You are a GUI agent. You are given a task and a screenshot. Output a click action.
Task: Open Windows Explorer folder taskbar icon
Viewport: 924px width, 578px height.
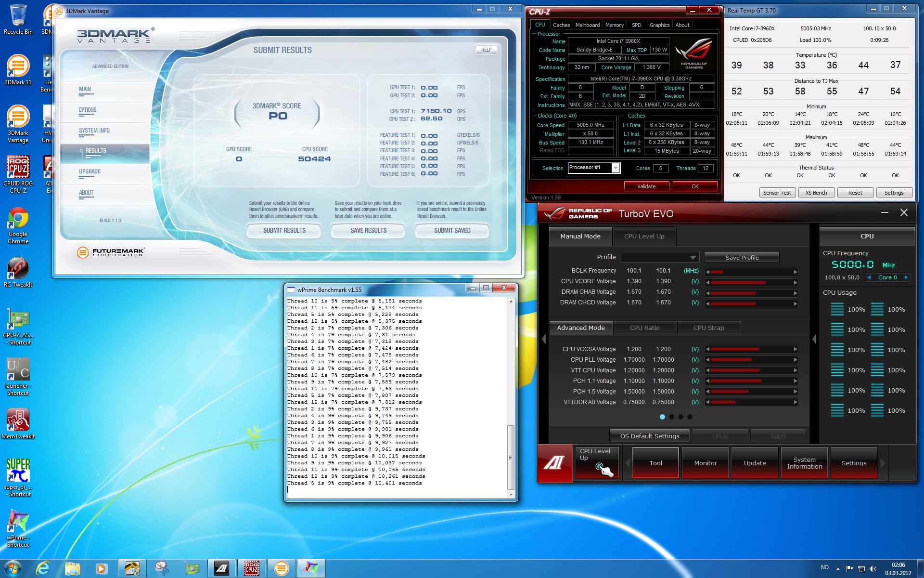point(73,569)
